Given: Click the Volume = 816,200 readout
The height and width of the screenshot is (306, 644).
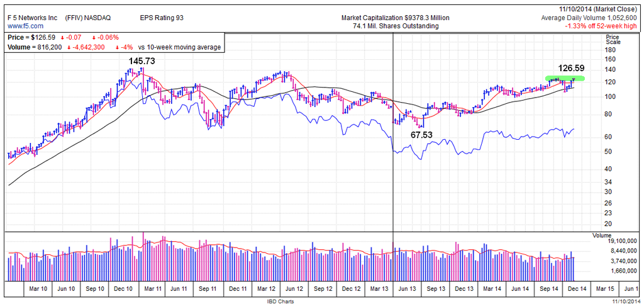Looking at the screenshot, I should (35, 48).
